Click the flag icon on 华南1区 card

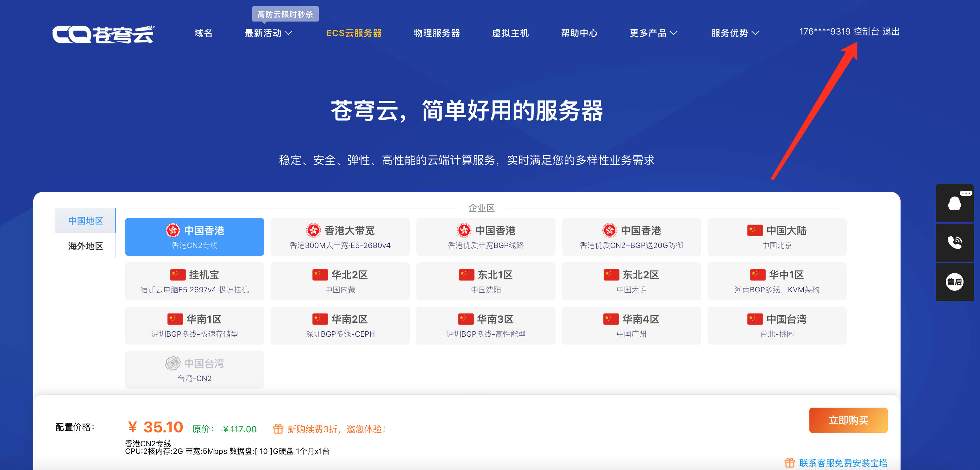click(x=175, y=319)
